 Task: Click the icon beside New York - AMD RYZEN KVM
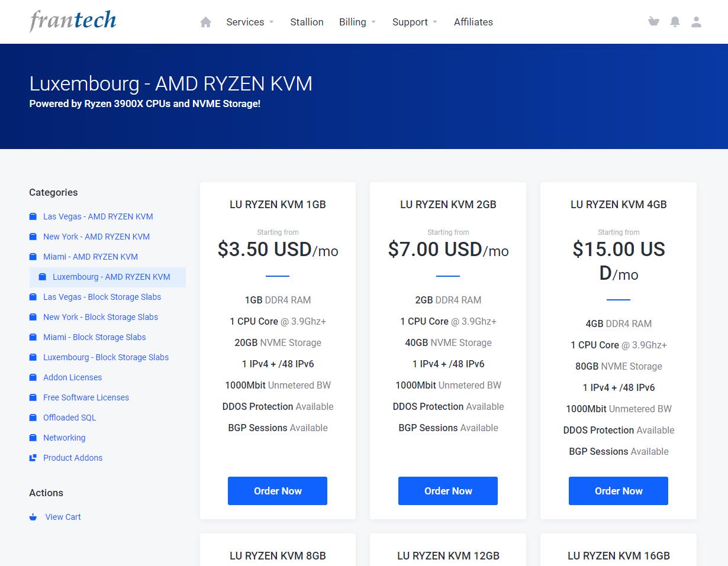pyautogui.click(x=33, y=237)
